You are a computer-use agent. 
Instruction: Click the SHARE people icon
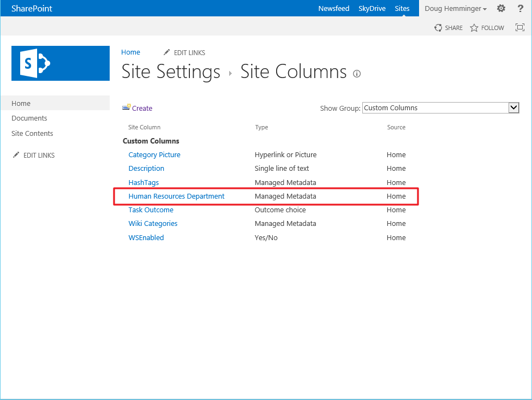point(438,27)
